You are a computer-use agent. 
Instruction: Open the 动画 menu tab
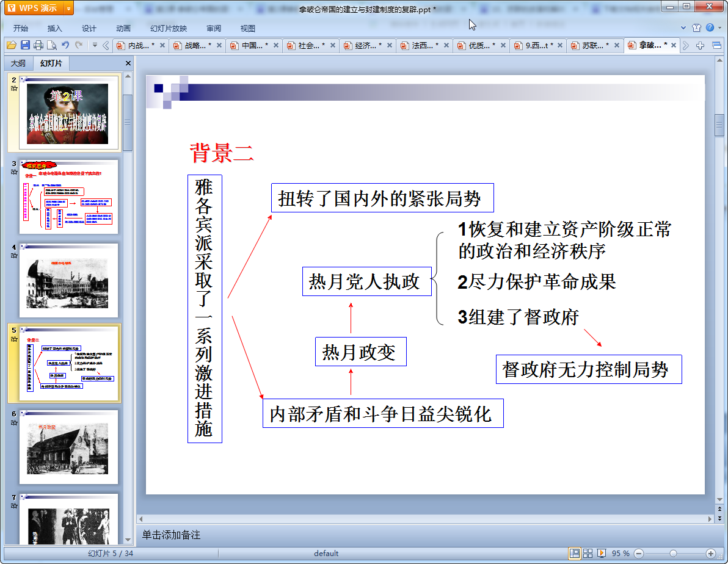click(x=123, y=28)
